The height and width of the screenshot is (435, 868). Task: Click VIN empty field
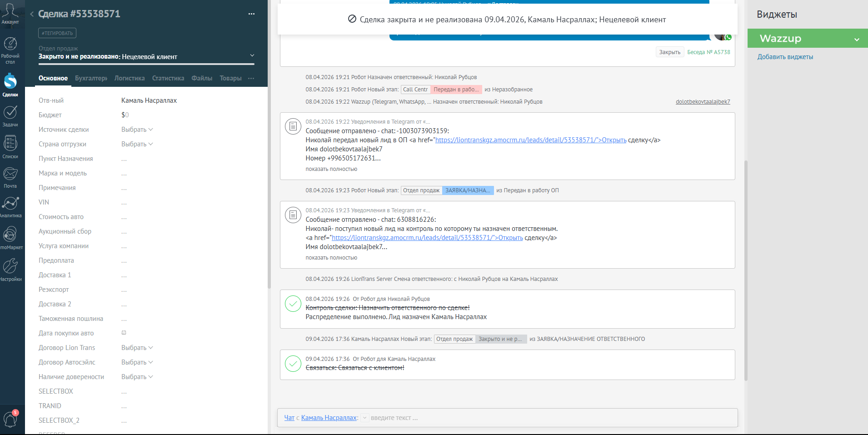click(124, 202)
